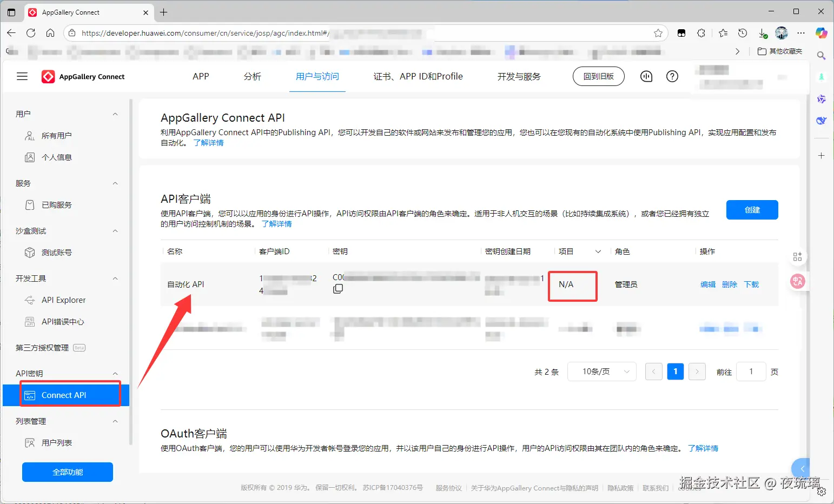
Task: Collapse the 用户 sidebar section
Action: pyautogui.click(x=115, y=114)
